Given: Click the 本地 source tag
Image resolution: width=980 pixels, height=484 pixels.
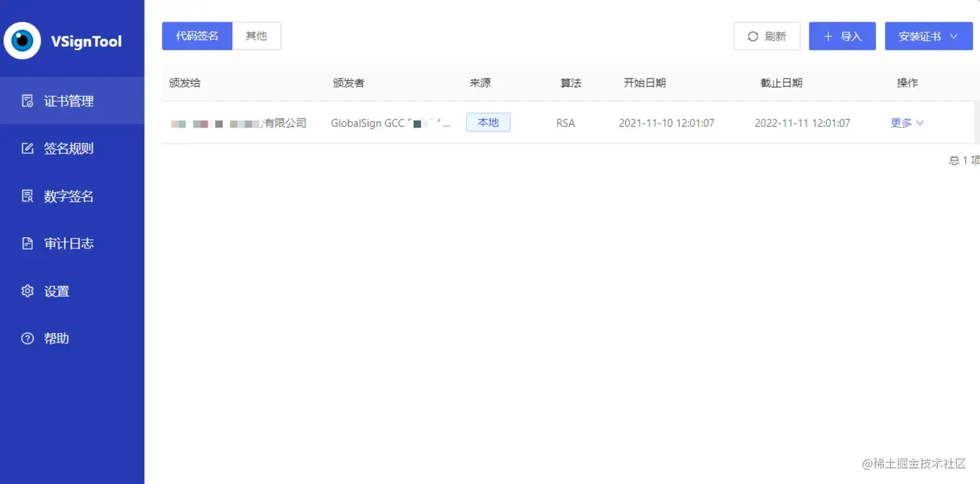Looking at the screenshot, I should tap(488, 122).
